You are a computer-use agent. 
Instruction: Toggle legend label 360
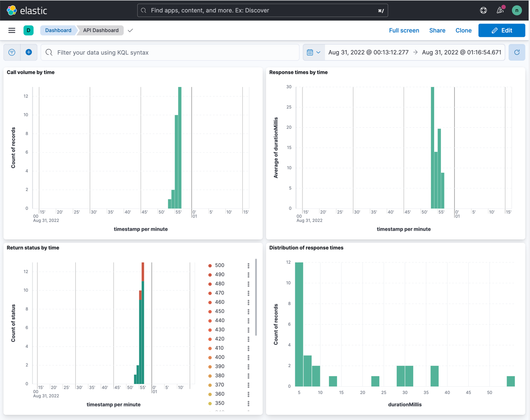click(220, 394)
